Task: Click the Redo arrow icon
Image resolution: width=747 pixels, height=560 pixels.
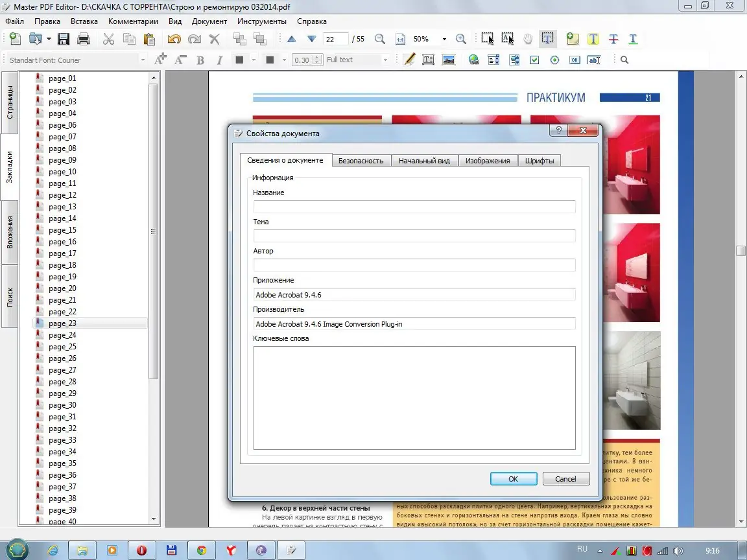Action: click(x=195, y=39)
